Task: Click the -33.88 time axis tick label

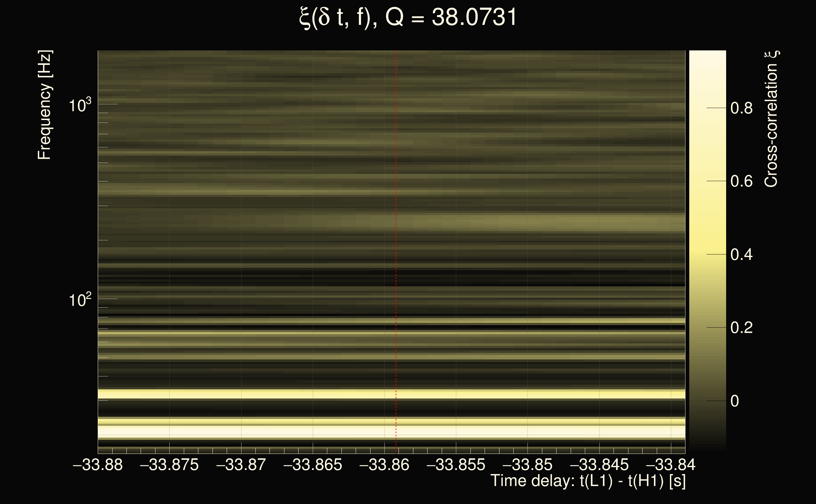Action: [98, 465]
